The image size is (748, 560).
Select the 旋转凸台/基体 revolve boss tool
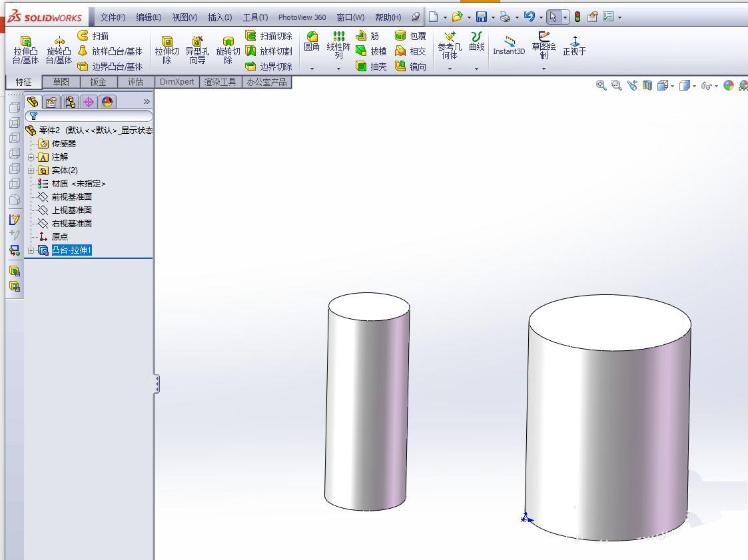tap(59, 50)
